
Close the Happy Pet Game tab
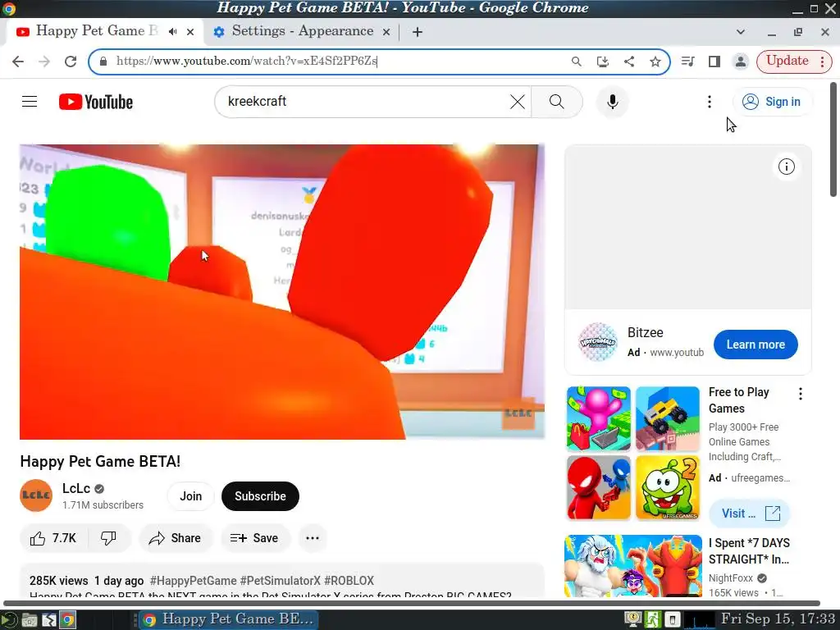click(x=190, y=32)
